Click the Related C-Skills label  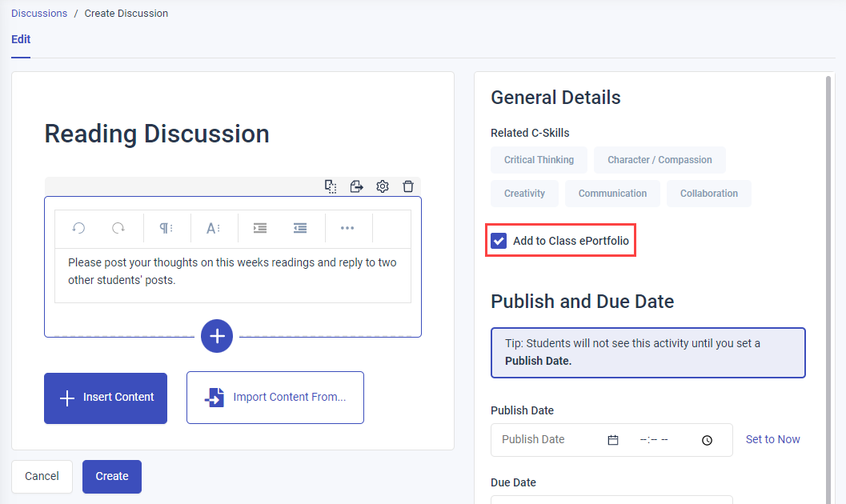pyautogui.click(x=530, y=133)
